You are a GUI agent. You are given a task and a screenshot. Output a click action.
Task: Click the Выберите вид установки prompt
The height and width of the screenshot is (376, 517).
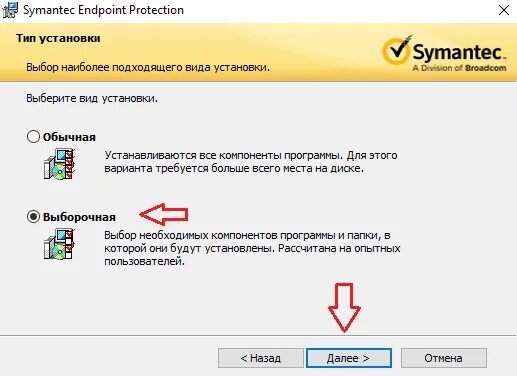(92, 98)
